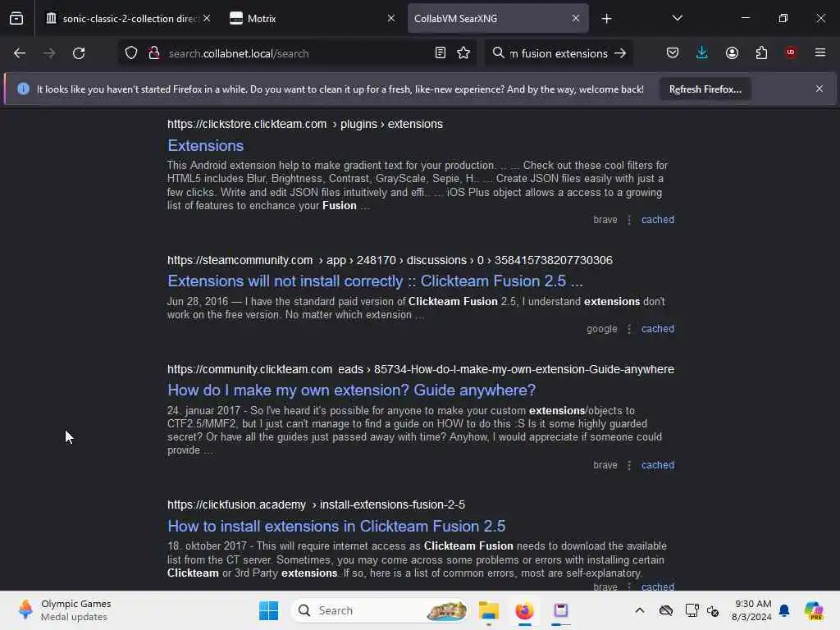Click the insecure connection lock icon
This screenshot has width=840, height=630.
tap(154, 53)
